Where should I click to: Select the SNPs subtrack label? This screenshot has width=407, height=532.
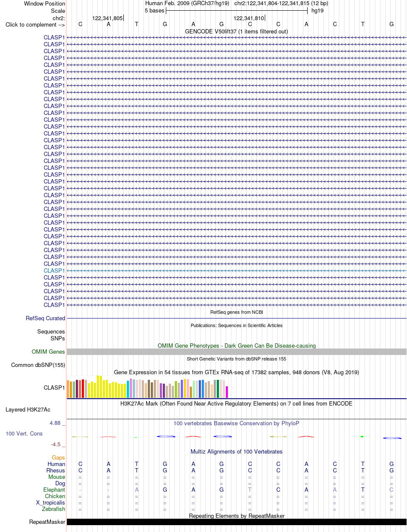[x=57, y=338]
